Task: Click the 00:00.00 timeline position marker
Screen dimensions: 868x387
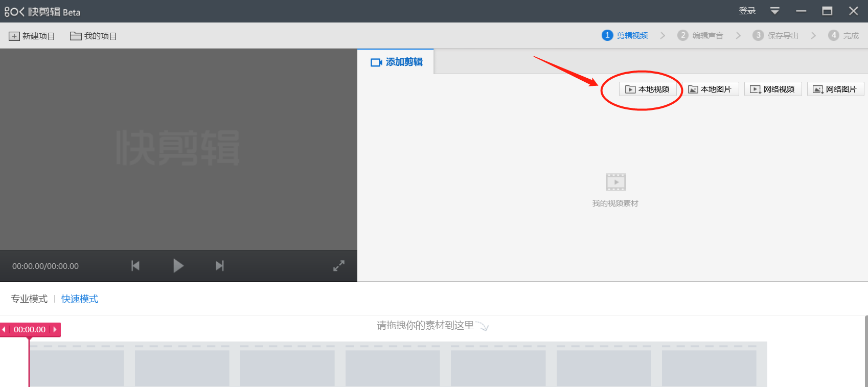Action: (x=30, y=330)
